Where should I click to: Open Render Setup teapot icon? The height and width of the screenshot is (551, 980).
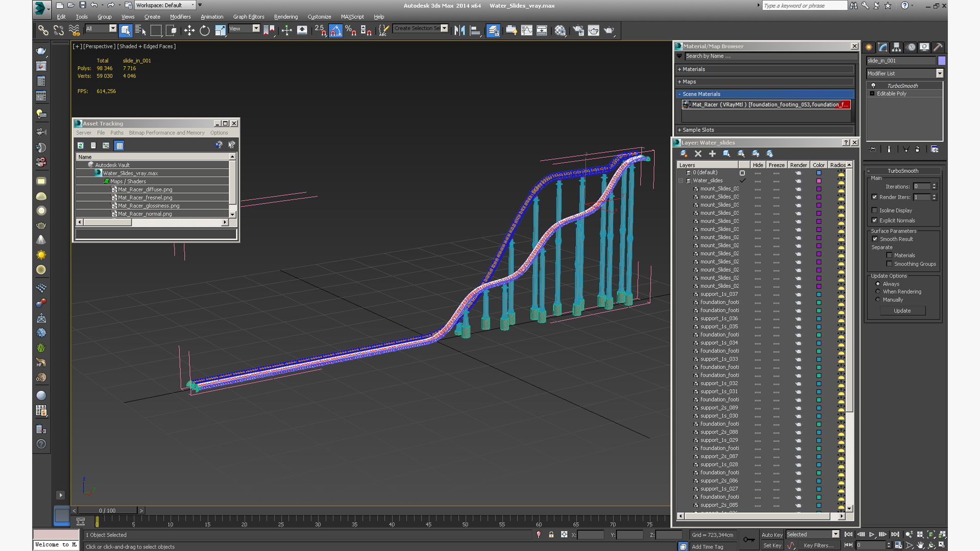pos(578,31)
